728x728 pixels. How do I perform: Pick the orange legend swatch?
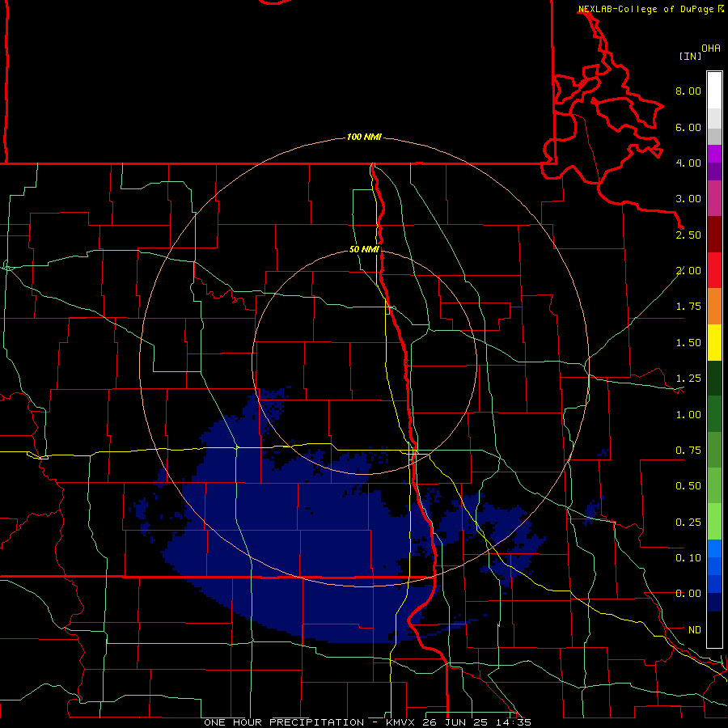[714, 307]
